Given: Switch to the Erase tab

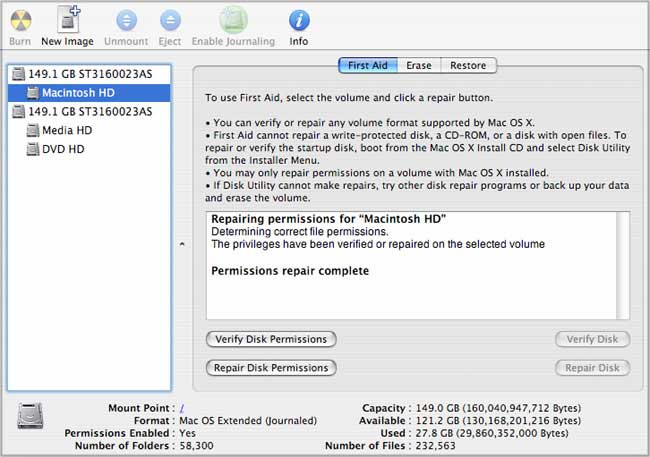Looking at the screenshot, I should pos(419,66).
